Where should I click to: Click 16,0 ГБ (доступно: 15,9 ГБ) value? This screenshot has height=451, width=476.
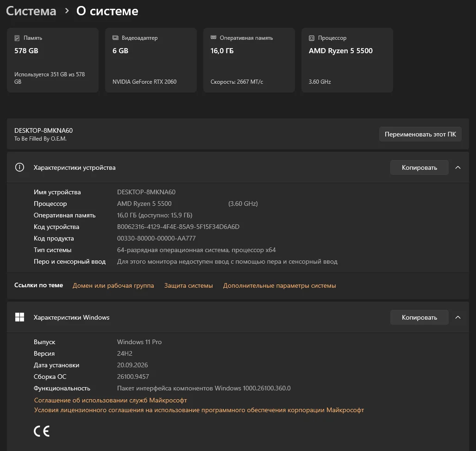(155, 215)
